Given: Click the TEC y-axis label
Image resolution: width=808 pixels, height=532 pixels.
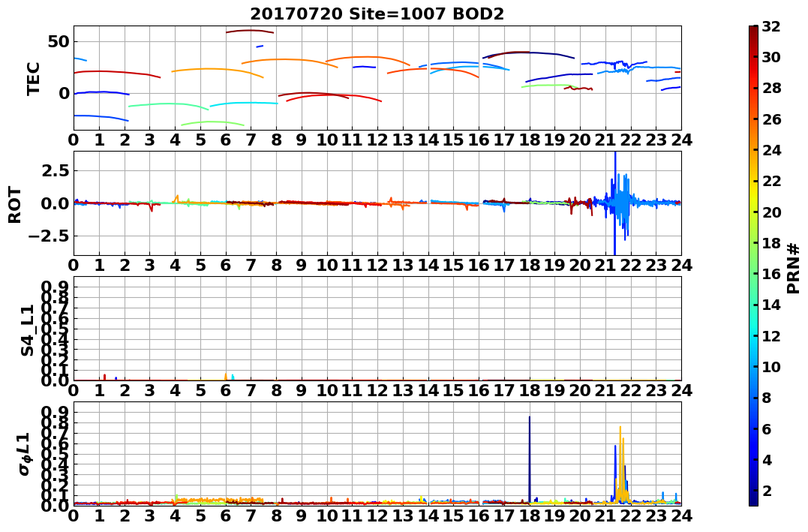Looking at the screenshot, I should coord(34,78).
